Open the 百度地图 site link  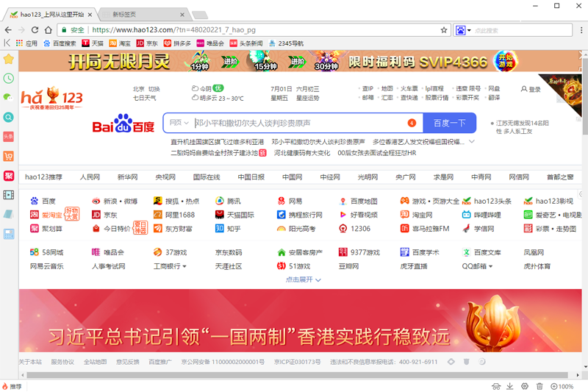[358, 202]
